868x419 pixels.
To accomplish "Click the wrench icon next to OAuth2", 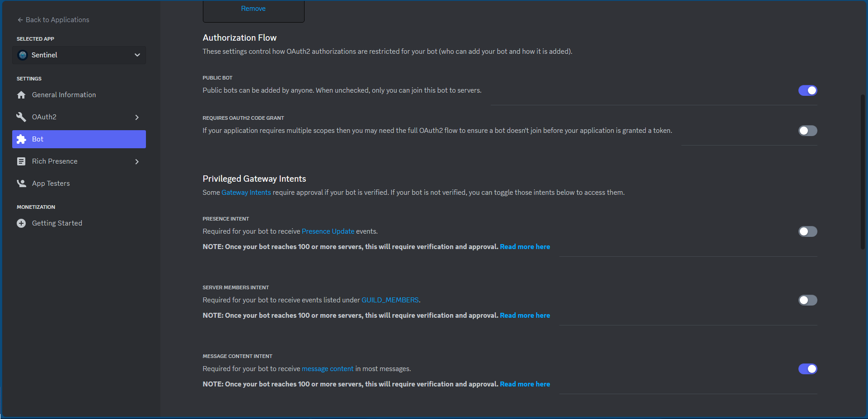I will 21,117.
